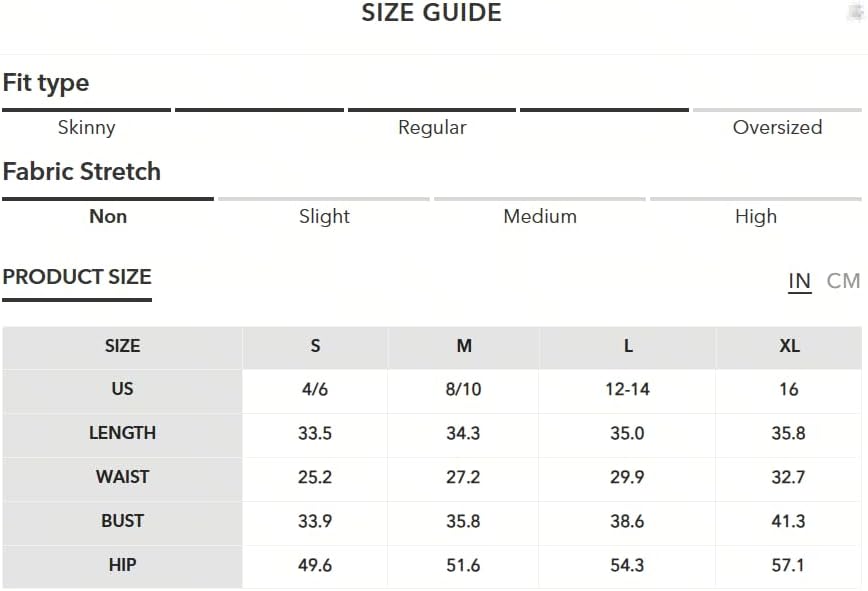This screenshot has height=591, width=868.
Task: Open the Product Size tab
Action: coord(77,277)
